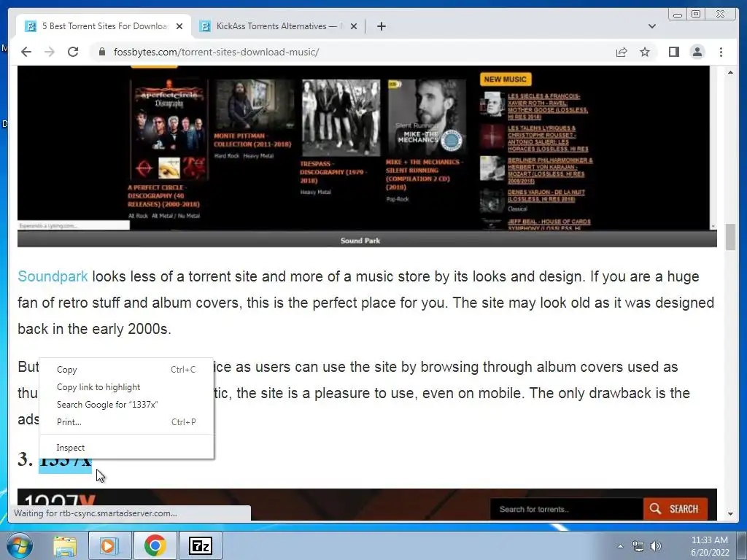Viewport: 747px width, 560px height.
Task: View site information padlock icon
Action: (102, 52)
